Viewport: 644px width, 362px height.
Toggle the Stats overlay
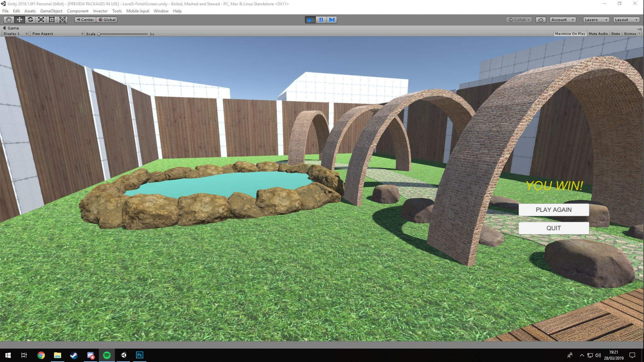click(615, 34)
